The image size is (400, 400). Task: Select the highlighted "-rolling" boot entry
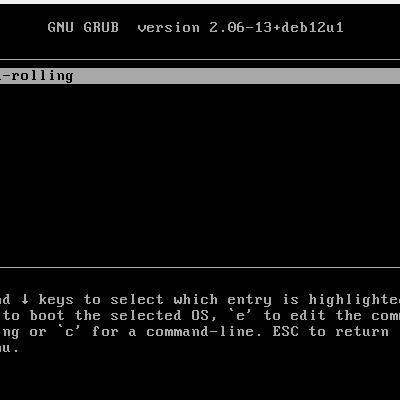pos(200,76)
